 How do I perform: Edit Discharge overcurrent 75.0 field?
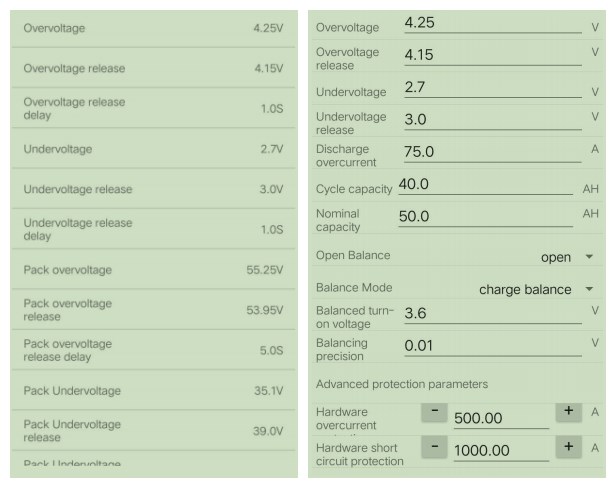(493, 152)
